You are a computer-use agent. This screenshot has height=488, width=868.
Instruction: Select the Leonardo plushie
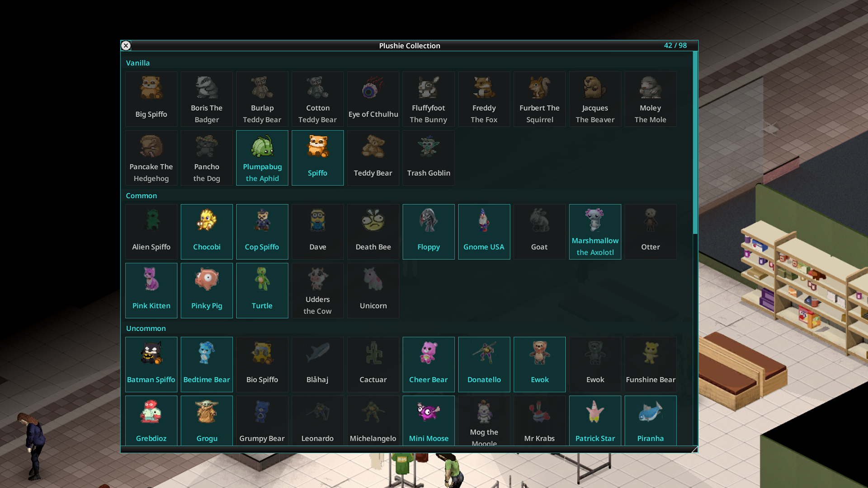pos(317,421)
